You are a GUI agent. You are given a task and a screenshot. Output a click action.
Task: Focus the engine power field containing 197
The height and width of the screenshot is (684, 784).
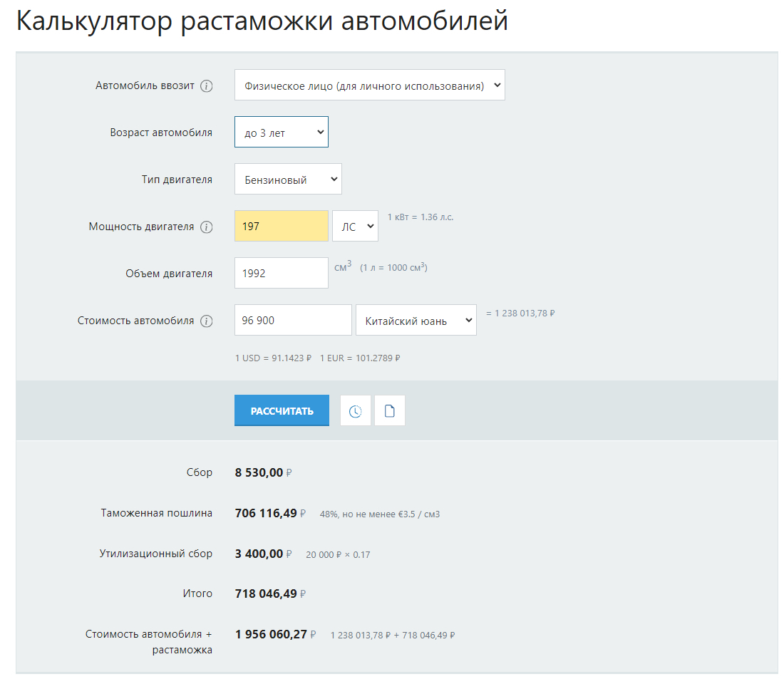pos(282,227)
